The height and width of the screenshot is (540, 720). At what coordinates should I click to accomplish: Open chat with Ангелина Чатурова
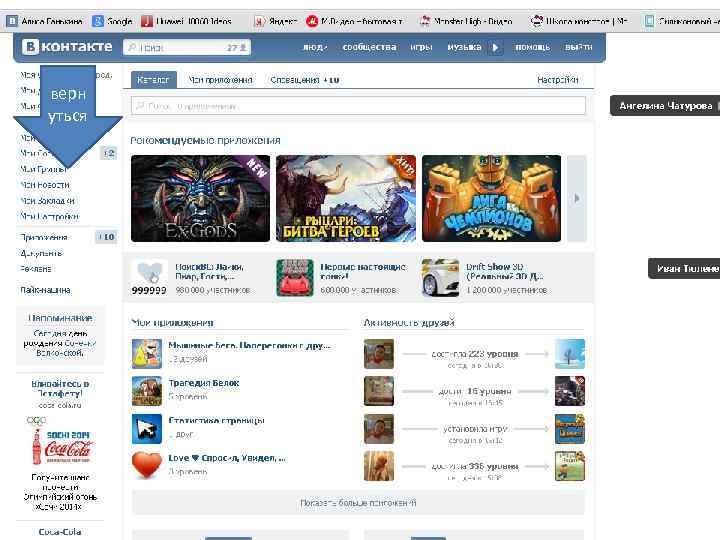(665, 106)
